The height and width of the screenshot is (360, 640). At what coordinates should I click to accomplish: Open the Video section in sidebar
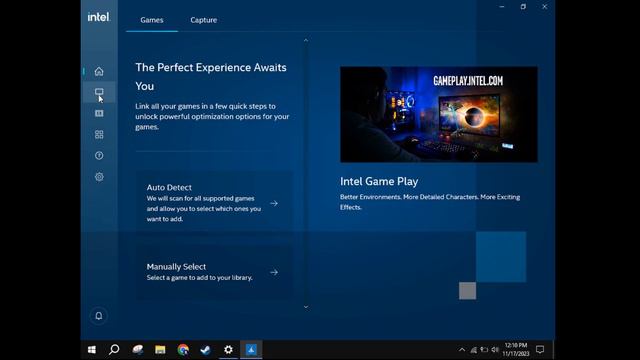[99, 113]
